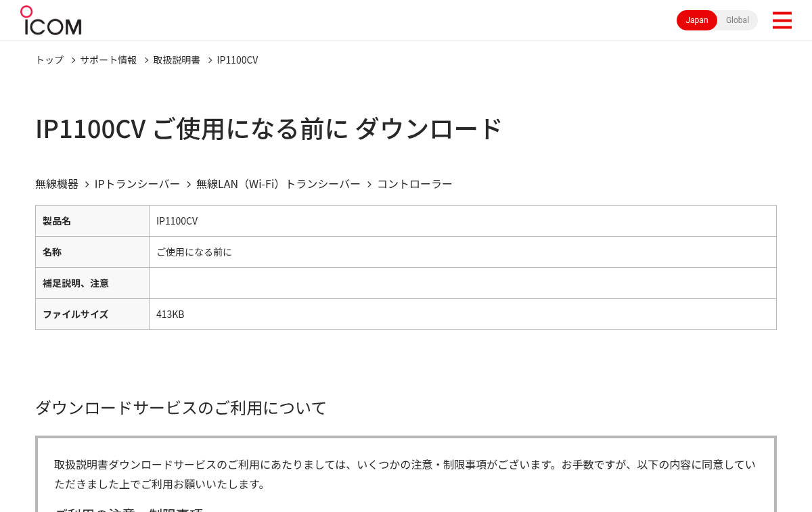
Task: Switch site region to Japan
Action: (697, 20)
